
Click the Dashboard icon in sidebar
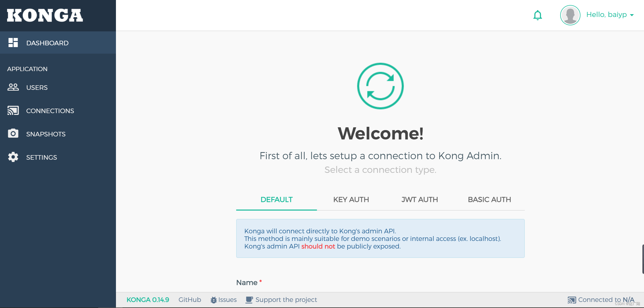[x=12, y=43]
